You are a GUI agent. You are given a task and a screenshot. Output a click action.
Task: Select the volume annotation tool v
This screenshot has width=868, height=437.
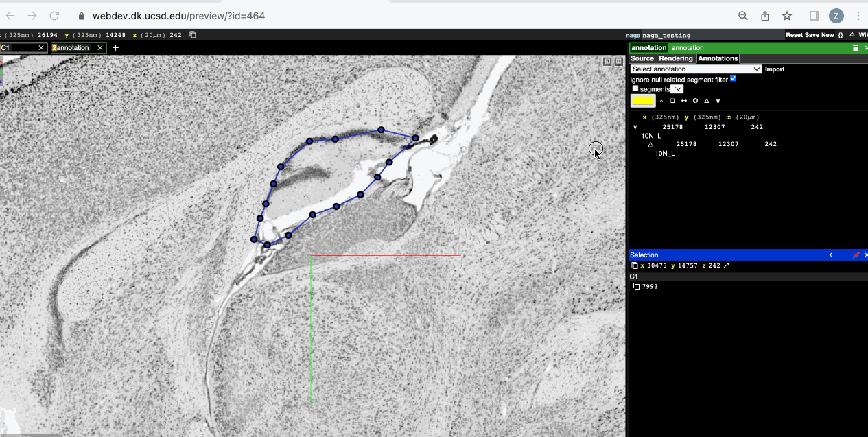pyautogui.click(x=718, y=101)
